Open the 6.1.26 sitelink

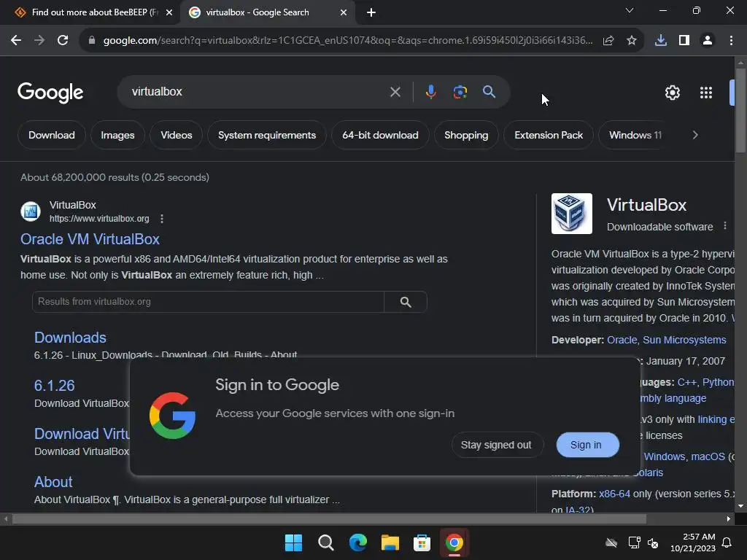click(x=54, y=386)
